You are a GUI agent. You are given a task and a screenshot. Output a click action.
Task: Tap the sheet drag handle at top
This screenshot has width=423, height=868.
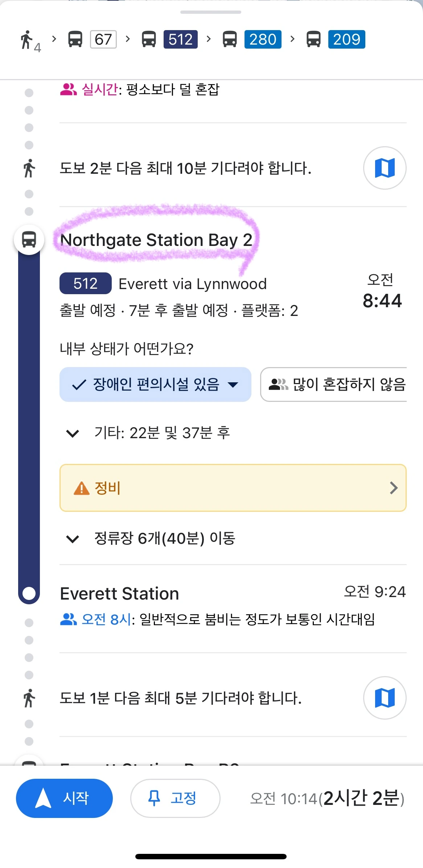pyautogui.click(x=211, y=12)
